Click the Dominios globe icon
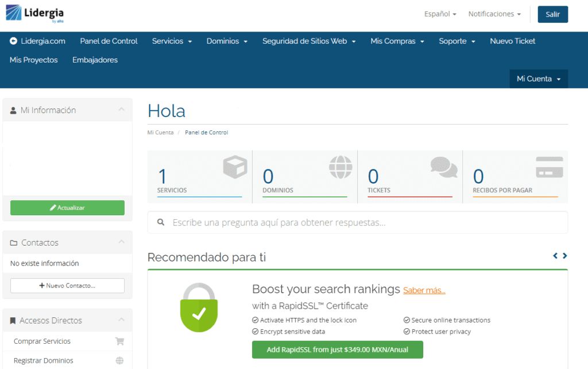Image resolution: width=588 pixels, height=369 pixels. tap(341, 167)
